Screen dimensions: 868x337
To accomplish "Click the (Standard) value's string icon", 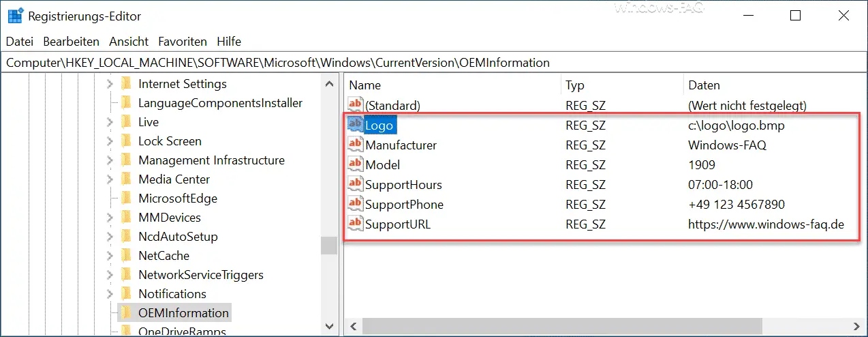I will point(356,105).
